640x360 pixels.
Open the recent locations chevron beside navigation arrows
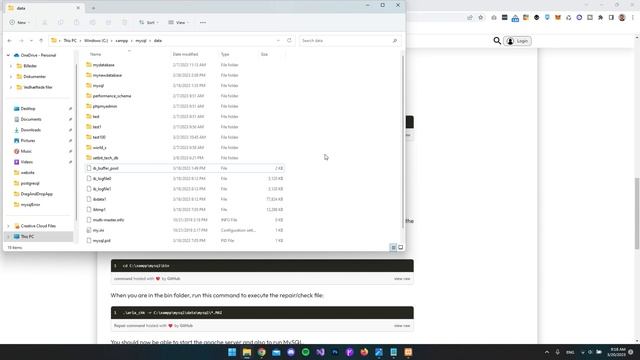(31, 41)
